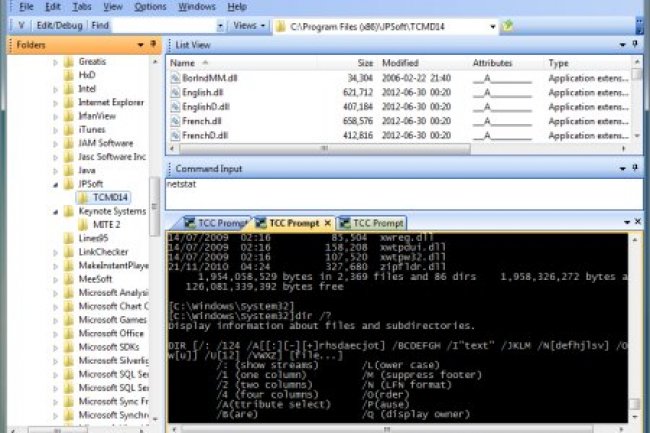
Task: Select the iTunes folder
Action: 92,130
